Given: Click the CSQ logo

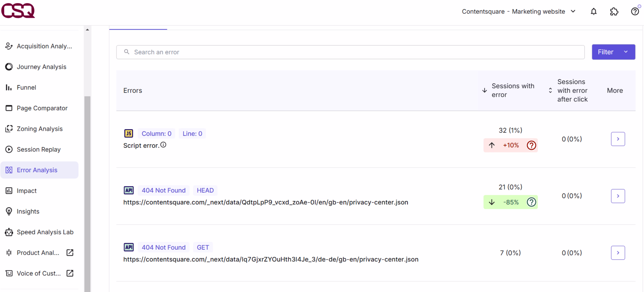Looking at the screenshot, I should (x=18, y=11).
